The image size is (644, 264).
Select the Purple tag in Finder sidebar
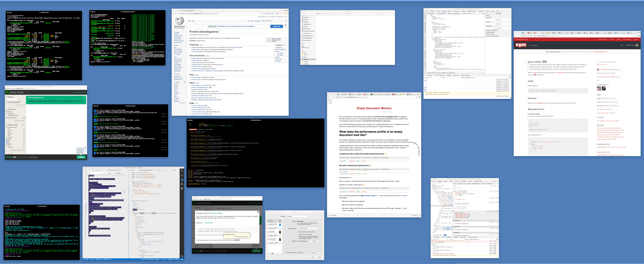click(x=306, y=59)
